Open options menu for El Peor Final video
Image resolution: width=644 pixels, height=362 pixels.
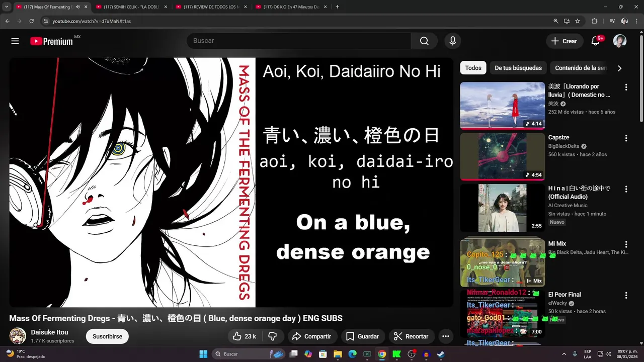[626, 296]
